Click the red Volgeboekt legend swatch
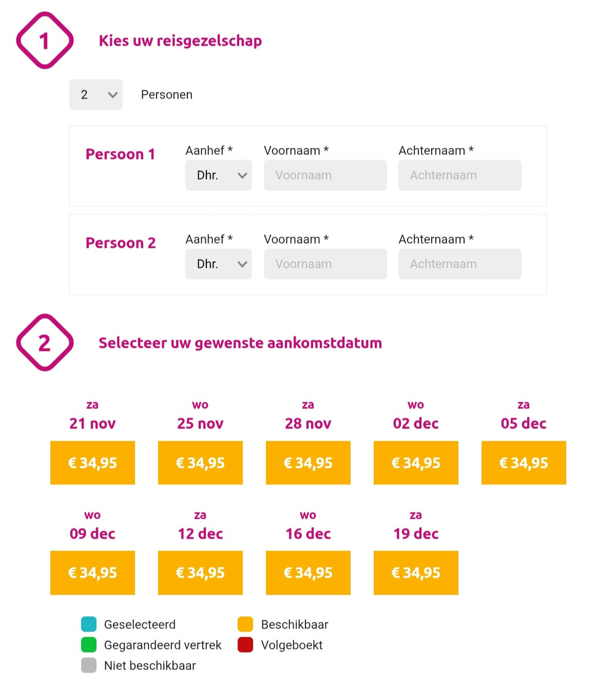616x689 pixels. coord(245,645)
